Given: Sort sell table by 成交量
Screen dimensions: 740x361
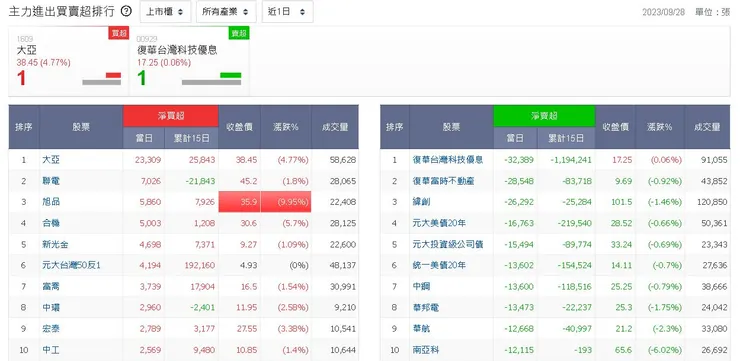Looking at the screenshot, I should click(x=707, y=127).
